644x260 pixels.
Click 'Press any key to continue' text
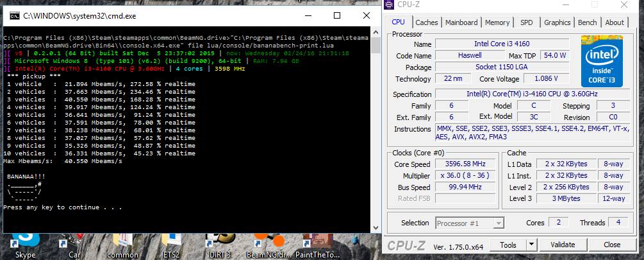[x=62, y=207]
